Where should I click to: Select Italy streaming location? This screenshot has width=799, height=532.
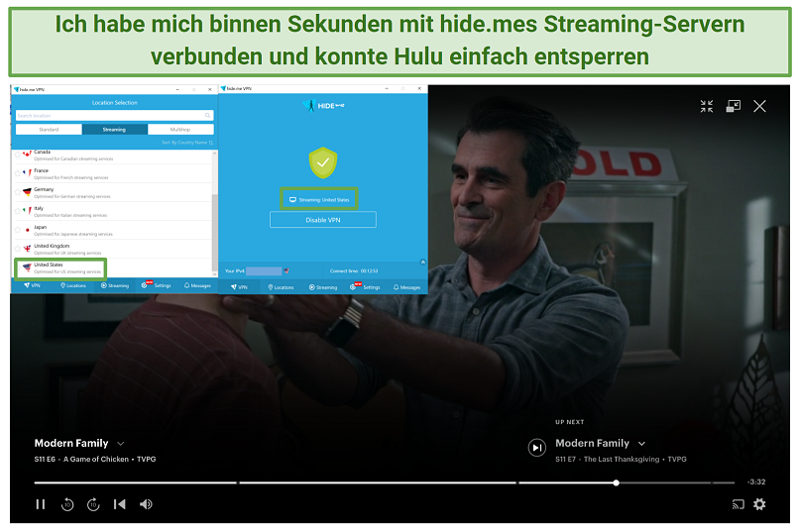pyautogui.click(x=112, y=211)
